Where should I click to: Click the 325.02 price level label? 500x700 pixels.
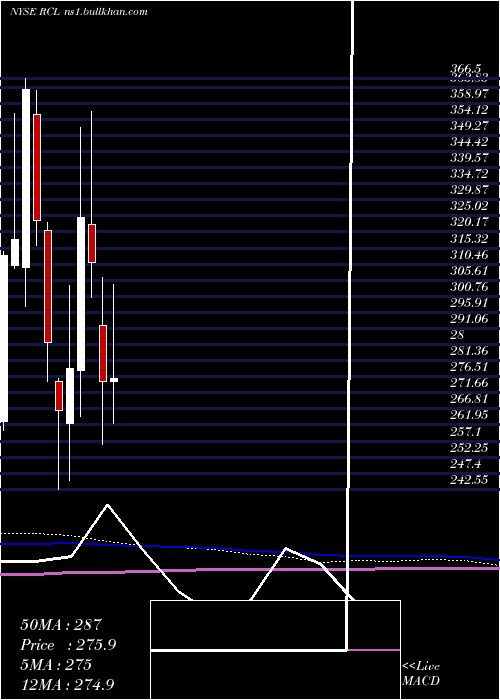coord(469,206)
